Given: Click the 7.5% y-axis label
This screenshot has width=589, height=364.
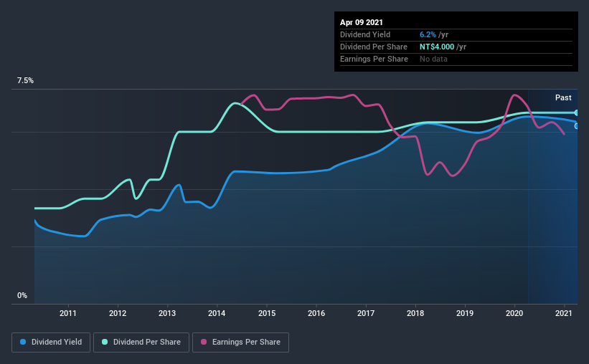Looking at the screenshot, I should coord(25,81).
